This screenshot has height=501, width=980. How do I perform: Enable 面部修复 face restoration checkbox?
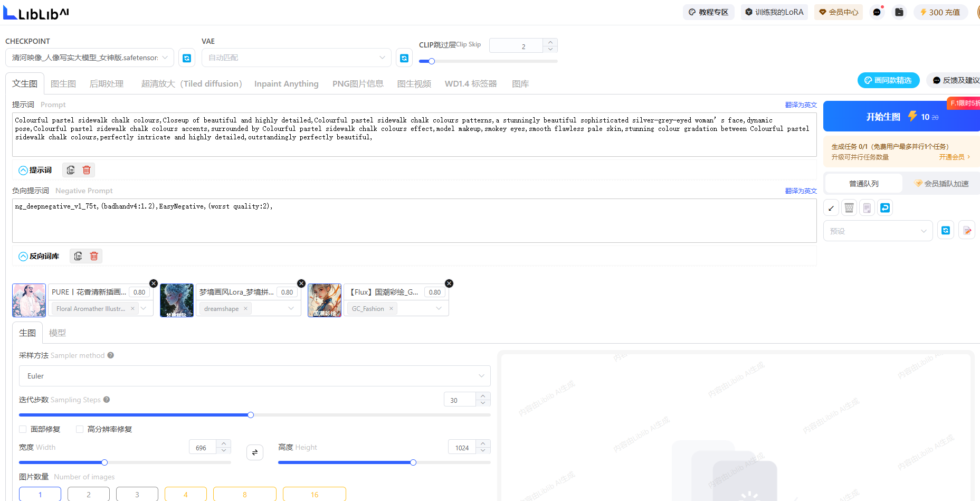click(23, 429)
